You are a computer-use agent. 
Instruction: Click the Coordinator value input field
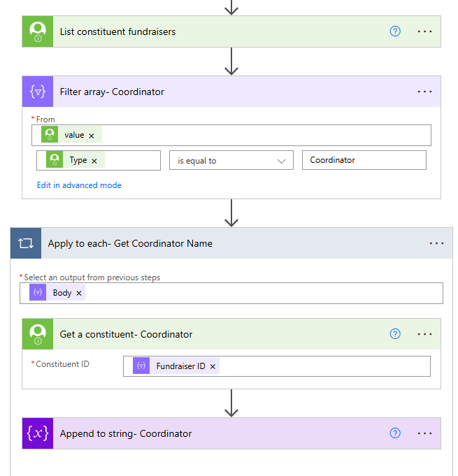coord(364,160)
